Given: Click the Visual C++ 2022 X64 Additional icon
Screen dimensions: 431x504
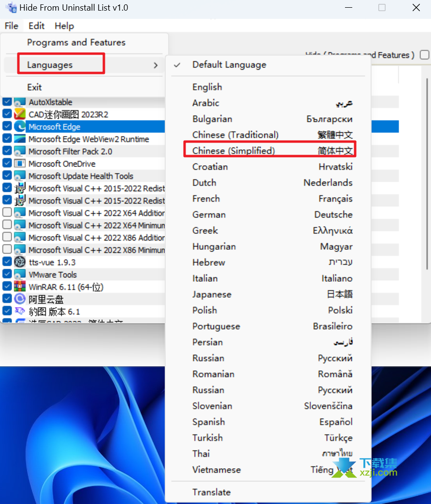Looking at the screenshot, I should pos(20,213).
